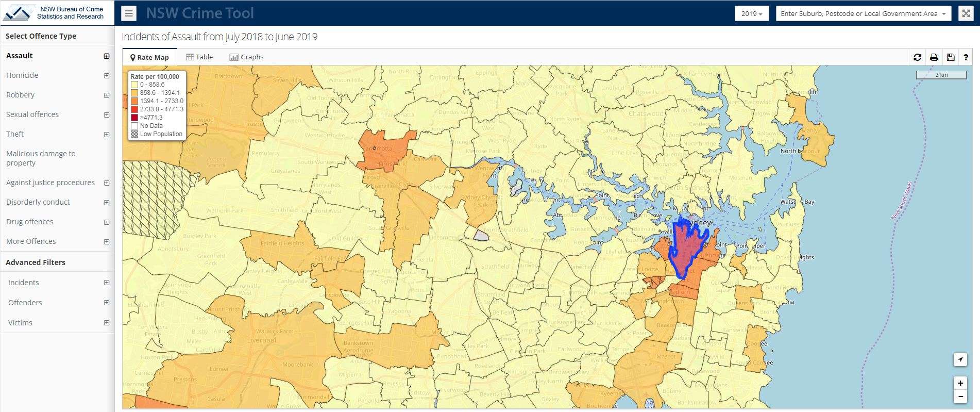
Task: Switch to the Graphs tab
Action: tap(246, 57)
